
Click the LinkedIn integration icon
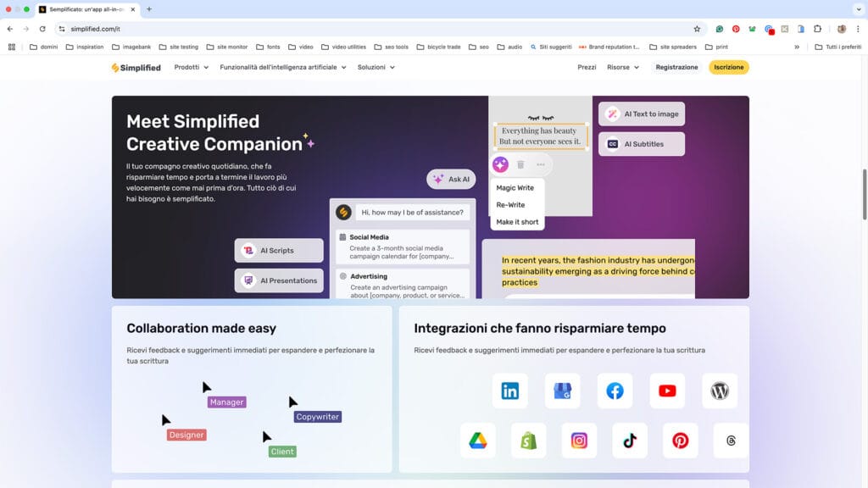pos(509,391)
